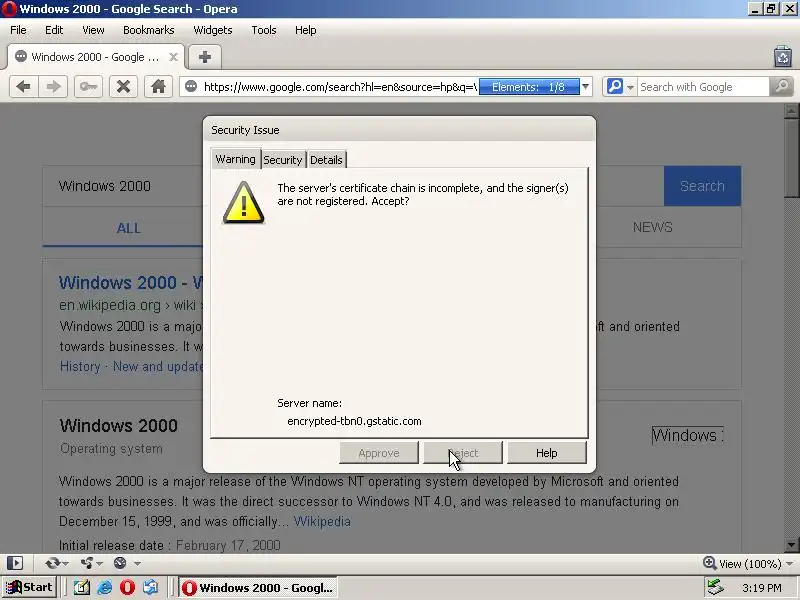Open the closed tabs trash can

click(x=783, y=56)
